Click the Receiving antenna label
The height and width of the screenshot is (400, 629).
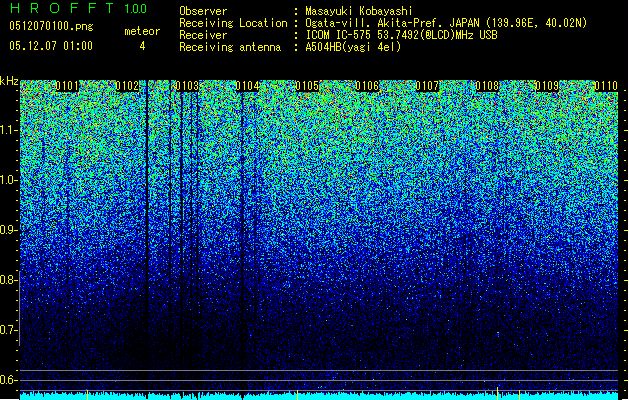tap(230, 47)
